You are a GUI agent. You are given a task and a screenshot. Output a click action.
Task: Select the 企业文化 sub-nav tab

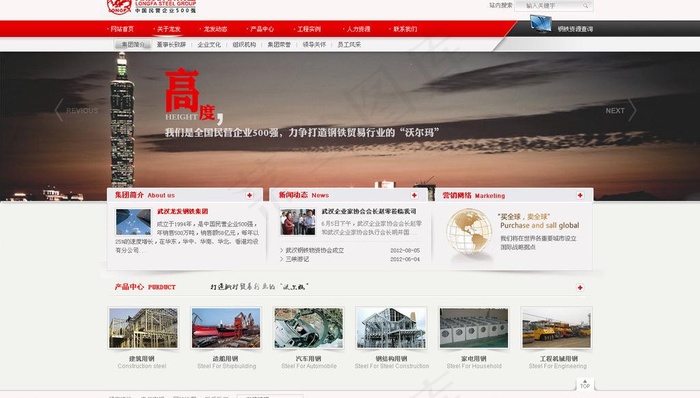click(x=209, y=45)
